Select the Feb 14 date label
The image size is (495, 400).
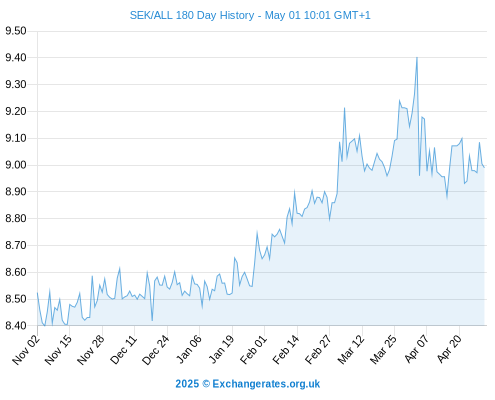286,349
